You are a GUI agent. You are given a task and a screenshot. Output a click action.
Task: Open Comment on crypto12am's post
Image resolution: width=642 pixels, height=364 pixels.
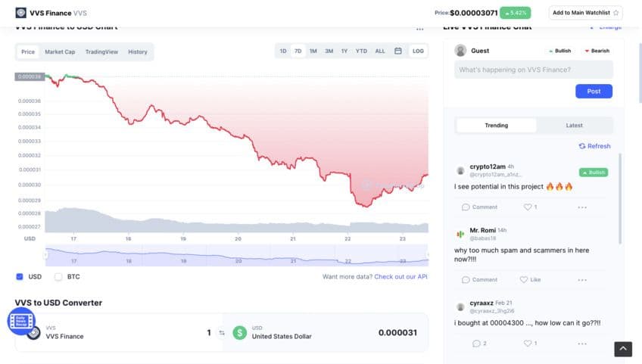coord(479,207)
